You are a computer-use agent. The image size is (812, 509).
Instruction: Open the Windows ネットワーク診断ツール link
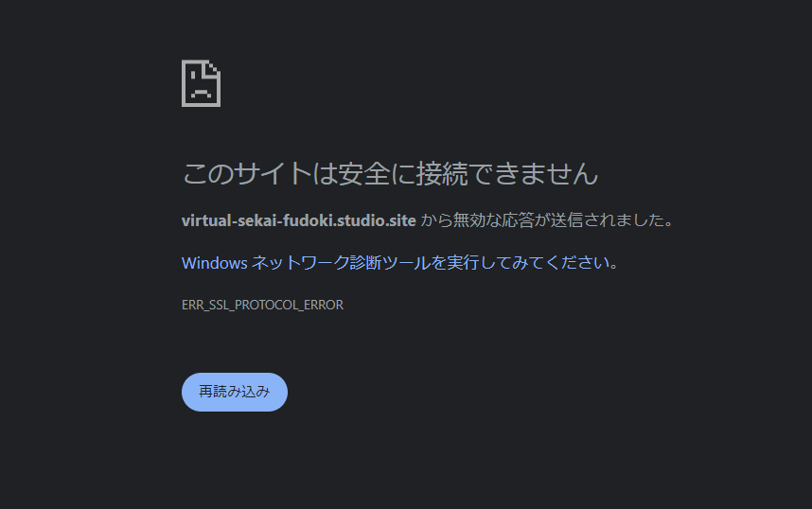(399, 262)
